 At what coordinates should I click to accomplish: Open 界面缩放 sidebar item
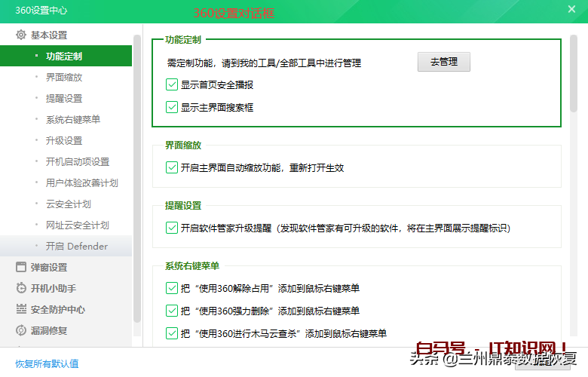[x=66, y=77]
